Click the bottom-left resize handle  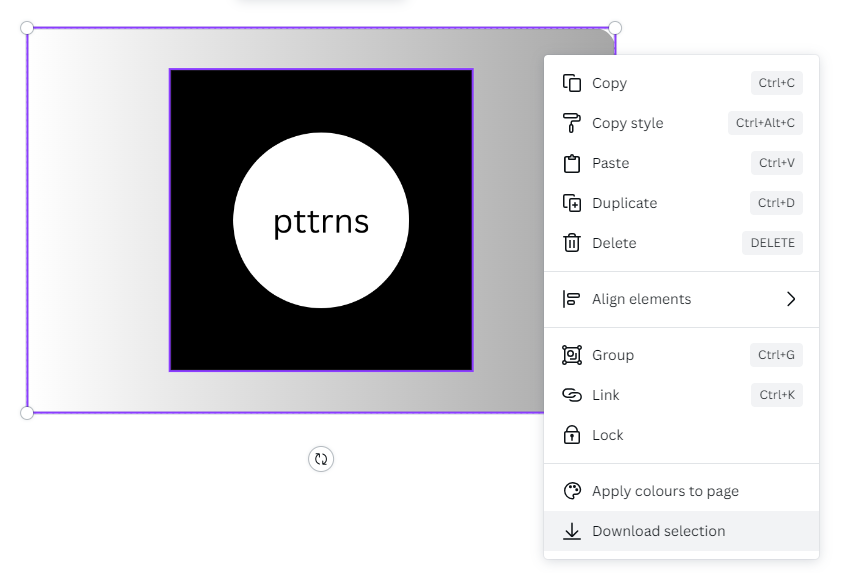click(27, 413)
